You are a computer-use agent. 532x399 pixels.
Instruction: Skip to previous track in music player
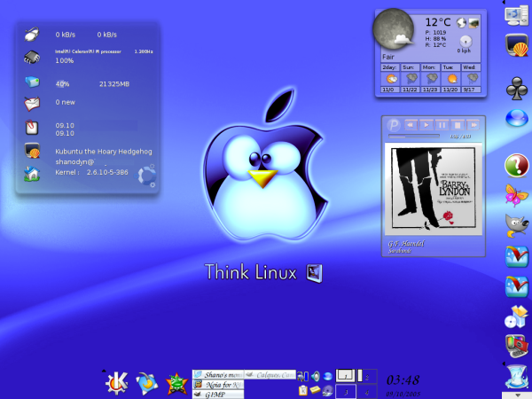coord(411,125)
